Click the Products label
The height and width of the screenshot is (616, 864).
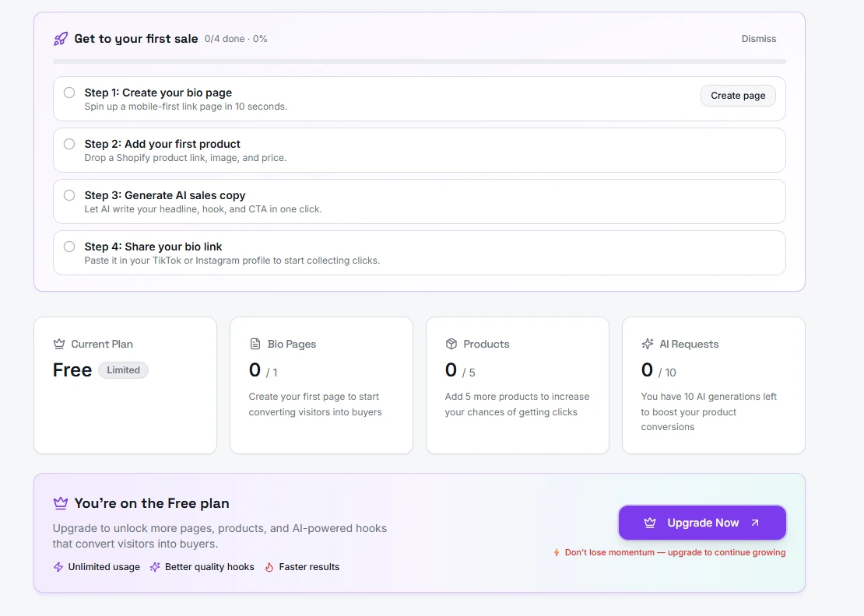486,344
